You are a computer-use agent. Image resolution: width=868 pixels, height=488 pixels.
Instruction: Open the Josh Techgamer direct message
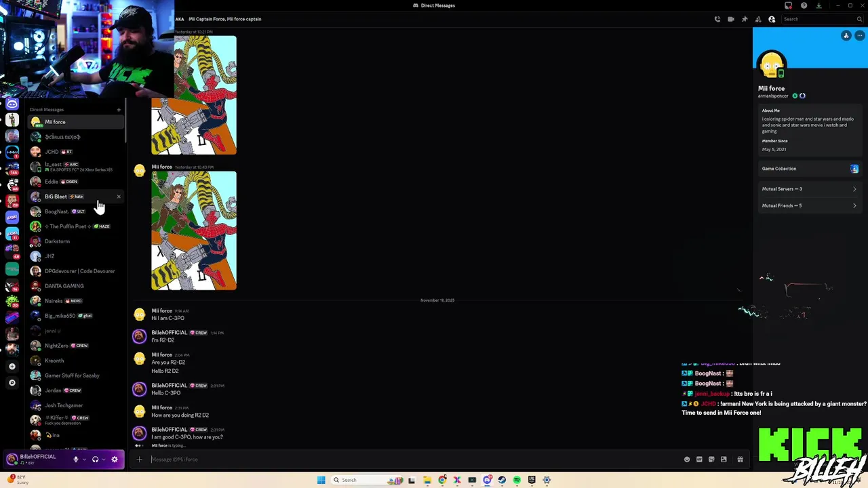(x=76, y=405)
